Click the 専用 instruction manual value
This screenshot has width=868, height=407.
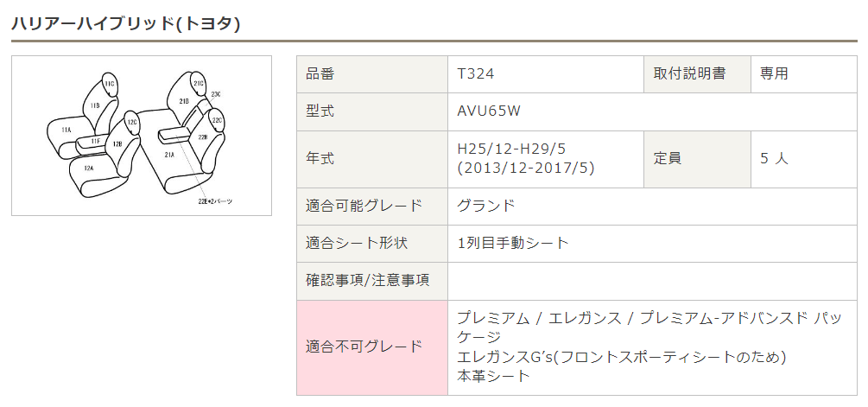tap(774, 74)
